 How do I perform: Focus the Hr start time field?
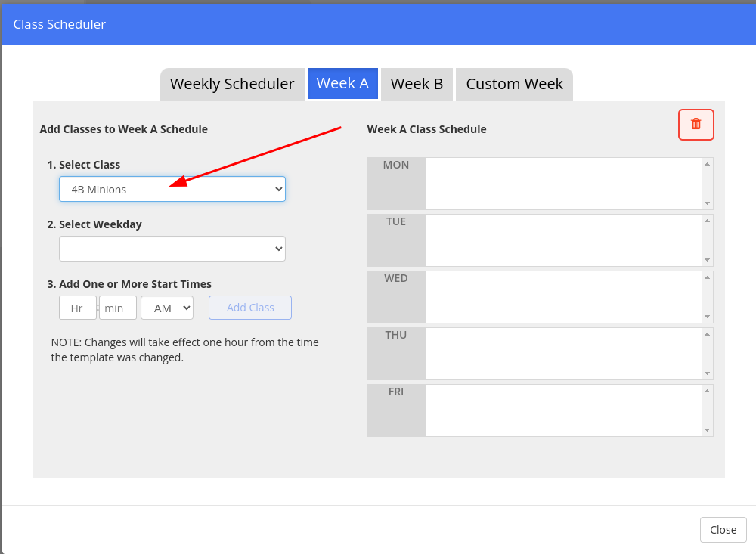[78, 308]
